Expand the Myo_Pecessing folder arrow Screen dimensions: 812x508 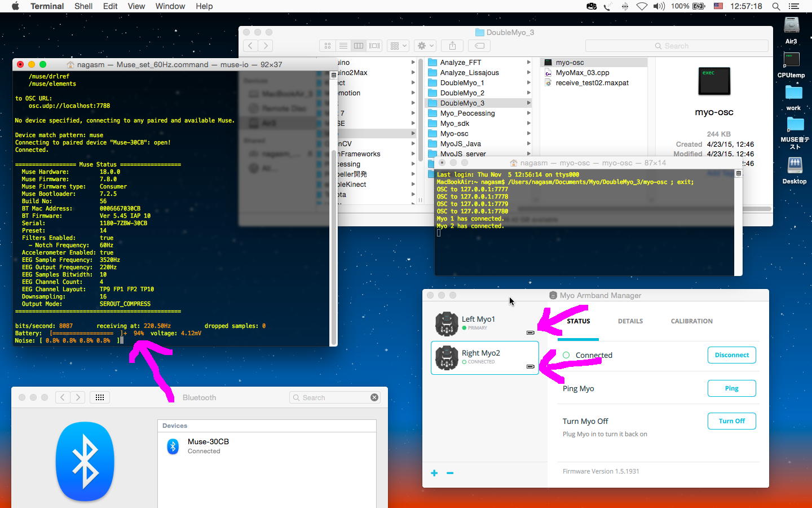(x=528, y=113)
